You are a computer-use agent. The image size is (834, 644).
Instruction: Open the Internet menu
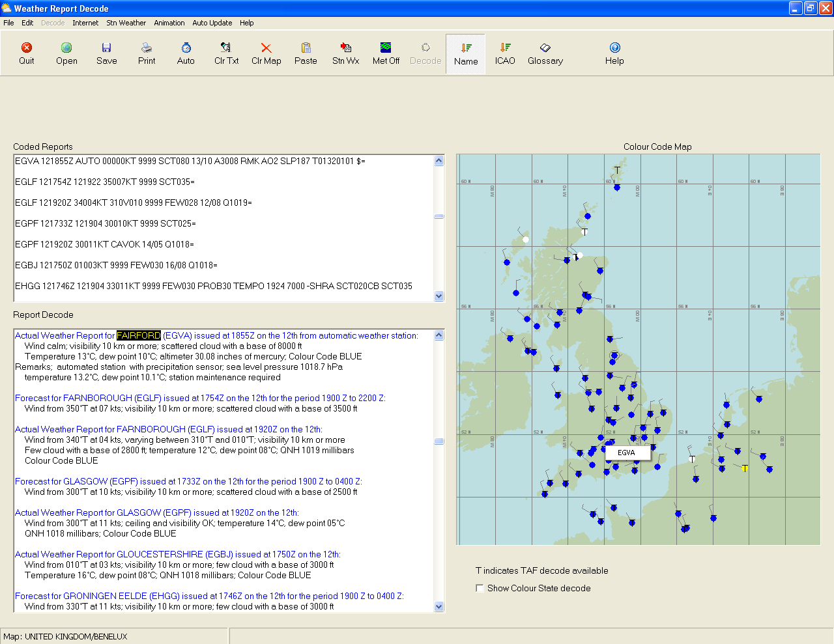pyautogui.click(x=85, y=23)
